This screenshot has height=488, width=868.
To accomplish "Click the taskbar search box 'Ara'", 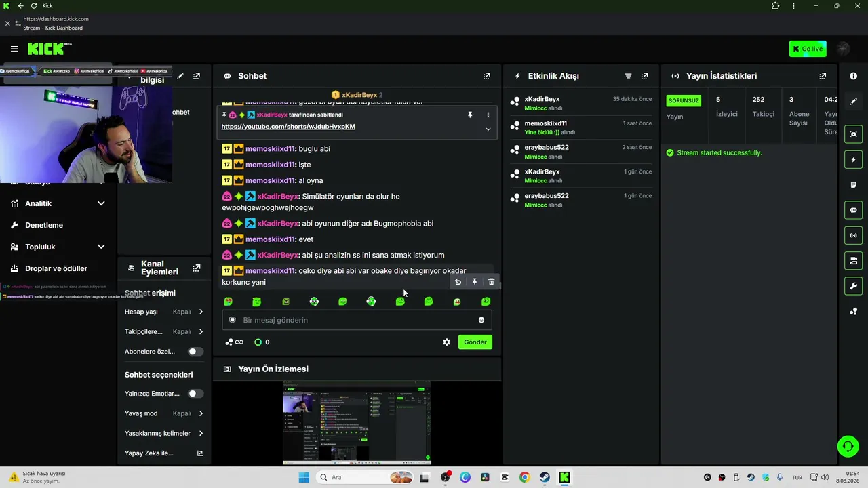I will (365, 477).
